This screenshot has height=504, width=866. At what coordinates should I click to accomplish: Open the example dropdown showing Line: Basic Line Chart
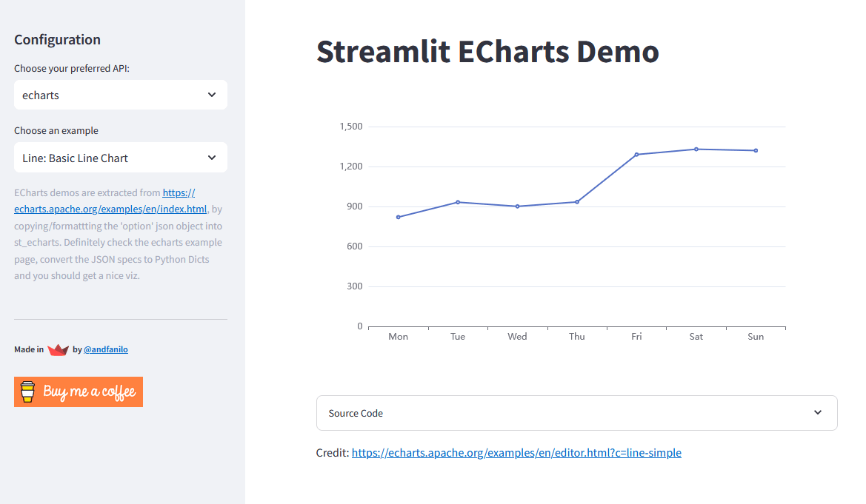[x=121, y=158]
